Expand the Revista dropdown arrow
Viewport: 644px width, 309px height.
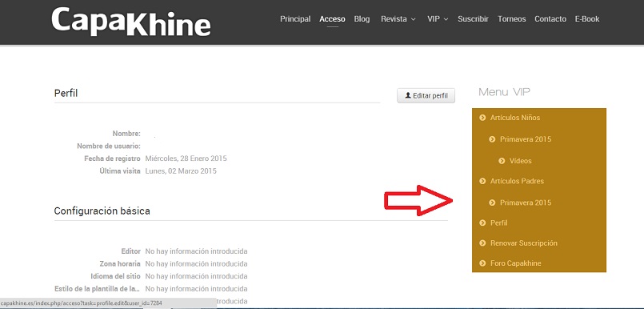coord(413,19)
